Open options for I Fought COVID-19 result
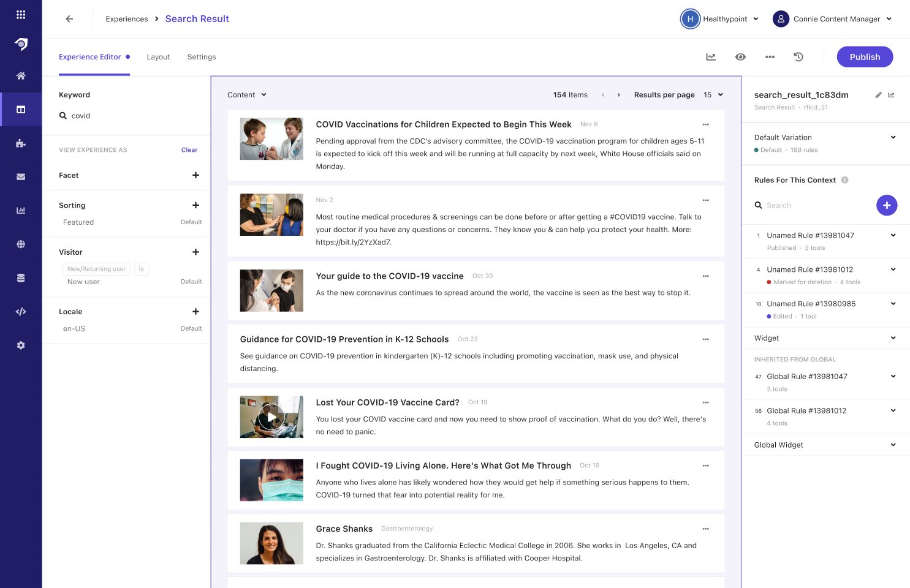 pyautogui.click(x=705, y=466)
